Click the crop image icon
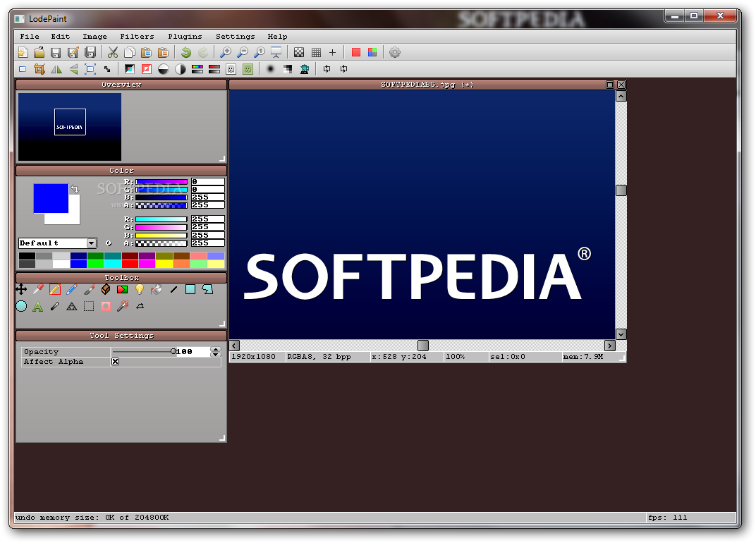Viewport: 756px width, 543px height. [x=39, y=69]
